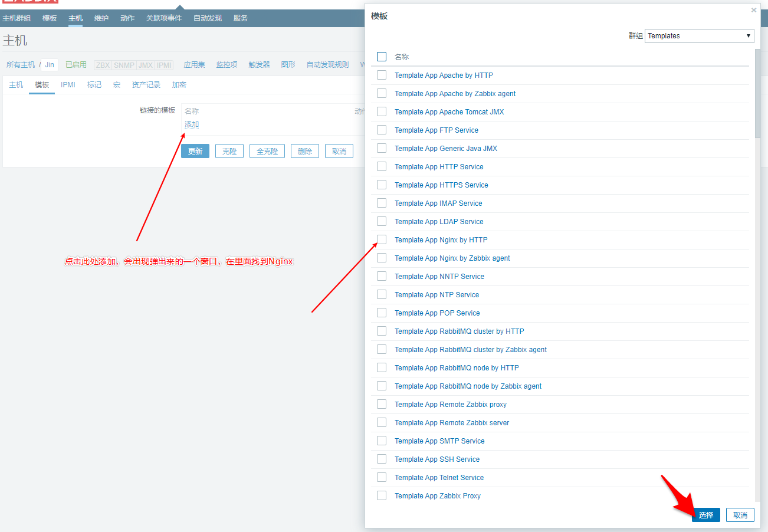Tick the Template App Apache Tomcat JMX checkbox
The image size is (768, 532).
tap(382, 111)
